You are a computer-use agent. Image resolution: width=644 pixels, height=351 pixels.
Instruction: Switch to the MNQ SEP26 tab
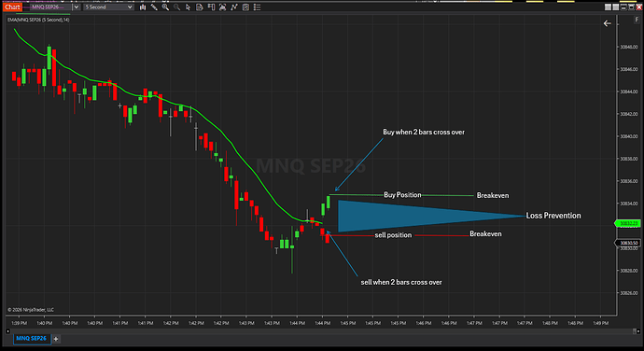click(x=32, y=338)
